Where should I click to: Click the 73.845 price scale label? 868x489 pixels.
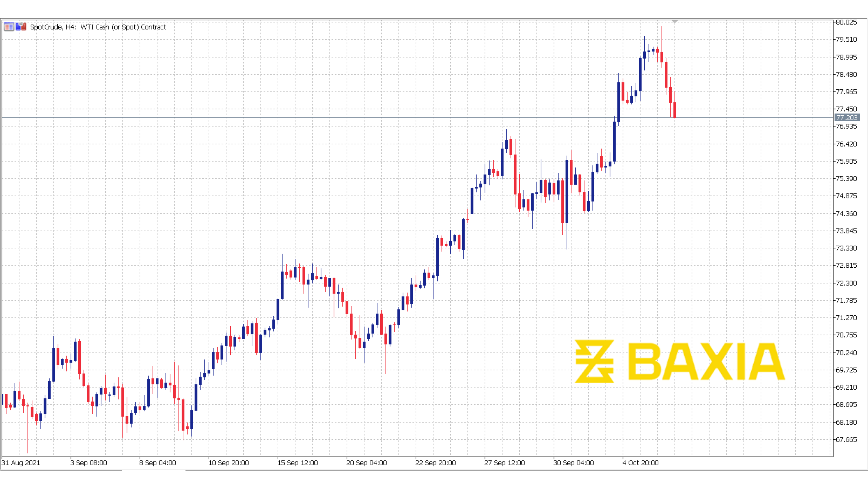[846, 231]
